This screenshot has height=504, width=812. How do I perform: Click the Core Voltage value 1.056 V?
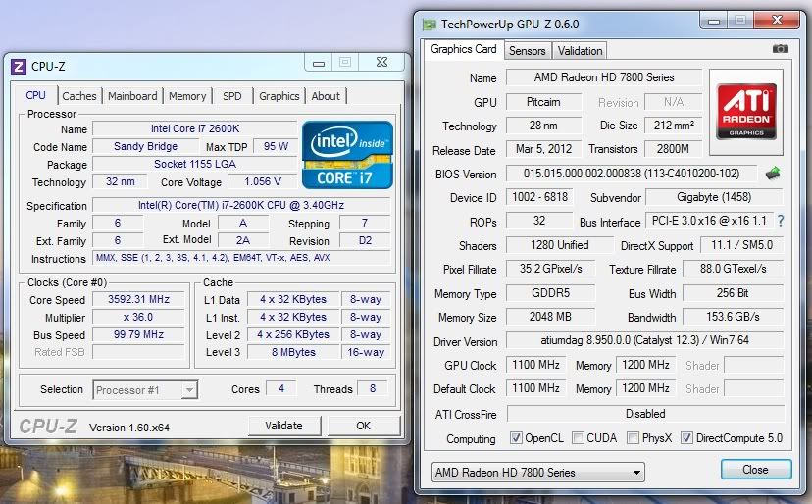coord(263,181)
